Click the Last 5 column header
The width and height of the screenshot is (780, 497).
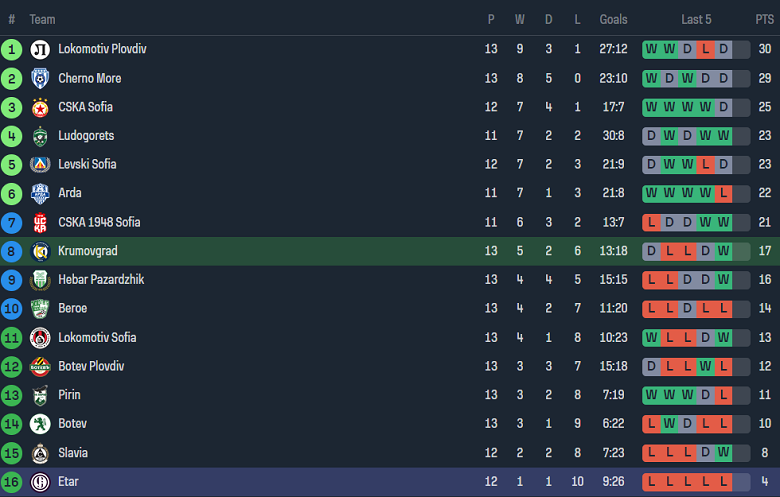[x=696, y=19]
